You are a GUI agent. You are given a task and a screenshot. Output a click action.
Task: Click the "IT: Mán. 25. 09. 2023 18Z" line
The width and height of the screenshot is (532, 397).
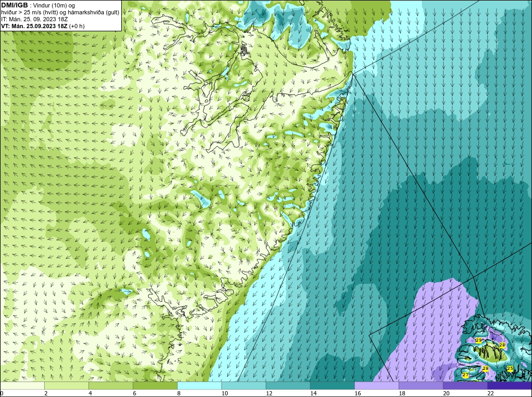[34, 19]
